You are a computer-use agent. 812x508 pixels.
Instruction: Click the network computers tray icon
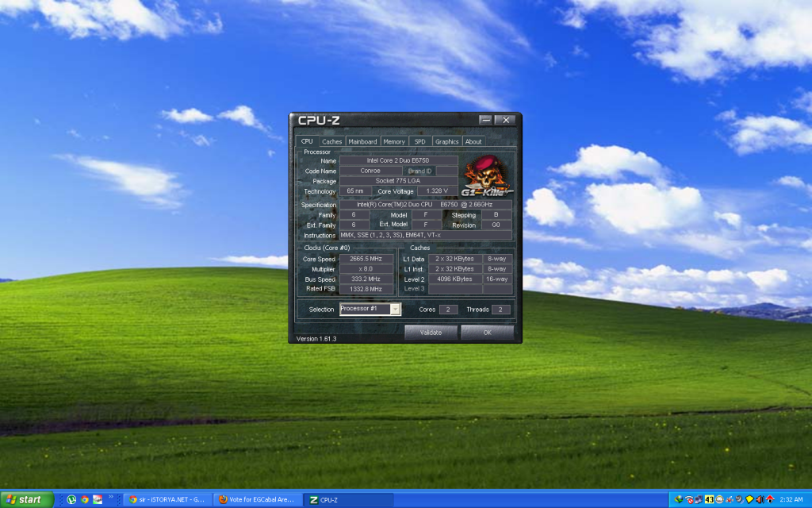[699, 500]
